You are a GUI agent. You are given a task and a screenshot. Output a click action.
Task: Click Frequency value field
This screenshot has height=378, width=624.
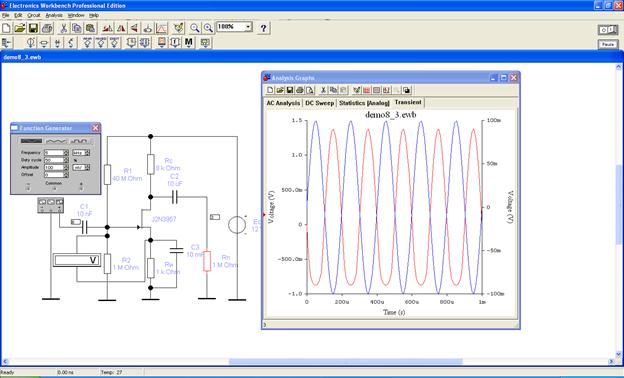[54, 152]
